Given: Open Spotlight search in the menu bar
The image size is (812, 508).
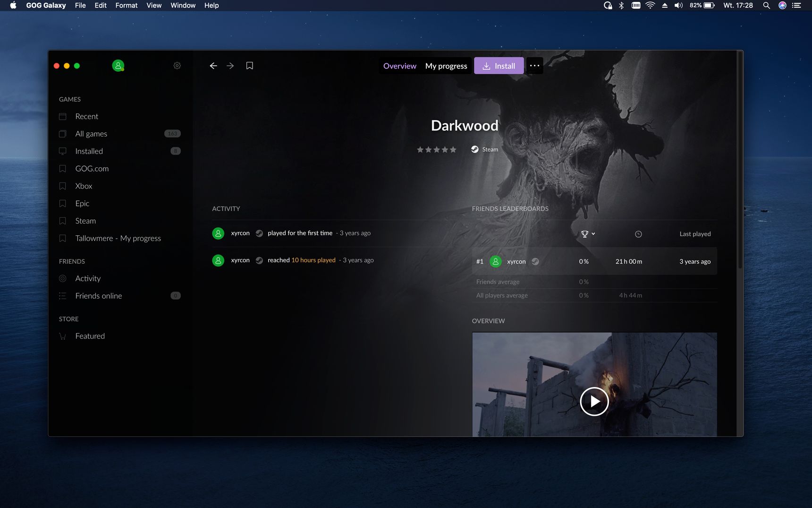Looking at the screenshot, I should [x=767, y=5].
